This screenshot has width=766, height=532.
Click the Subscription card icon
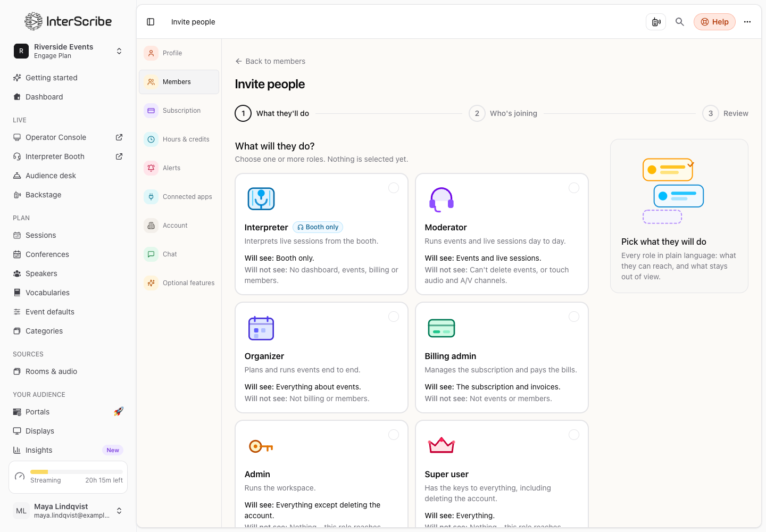[x=151, y=111]
